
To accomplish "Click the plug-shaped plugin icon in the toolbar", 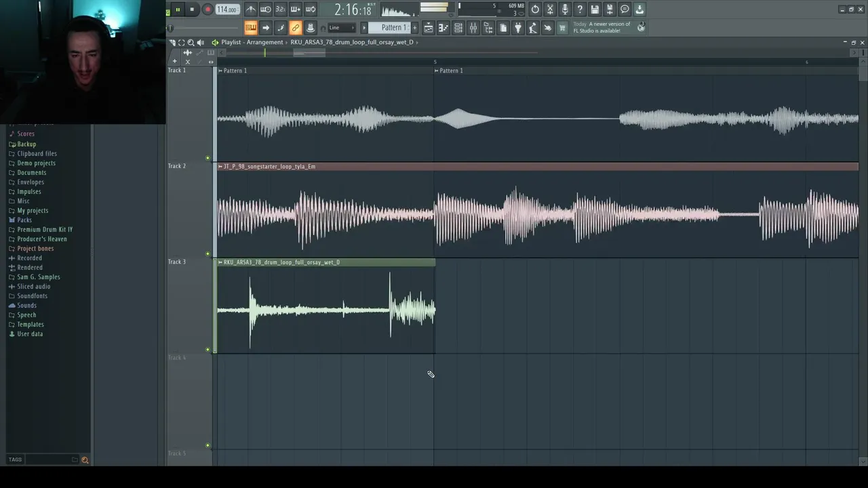I will click(518, 28).
